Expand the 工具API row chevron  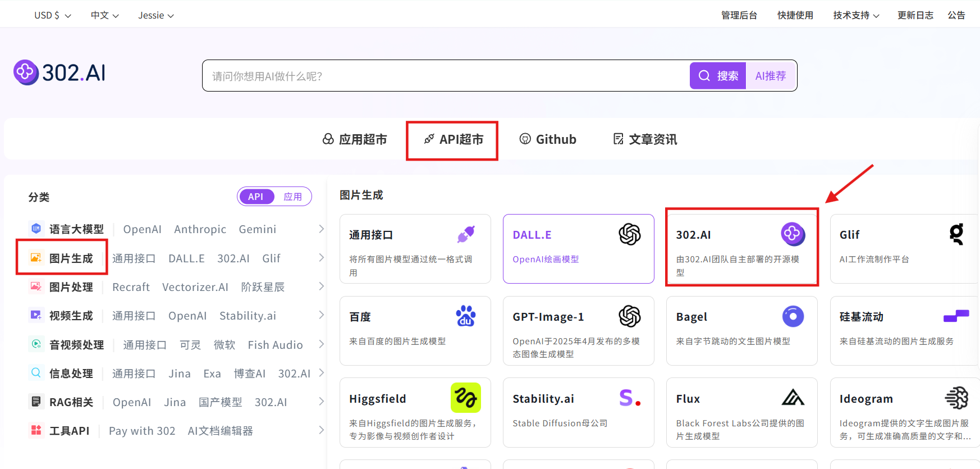pyautogui.click(x=321, y=430)
